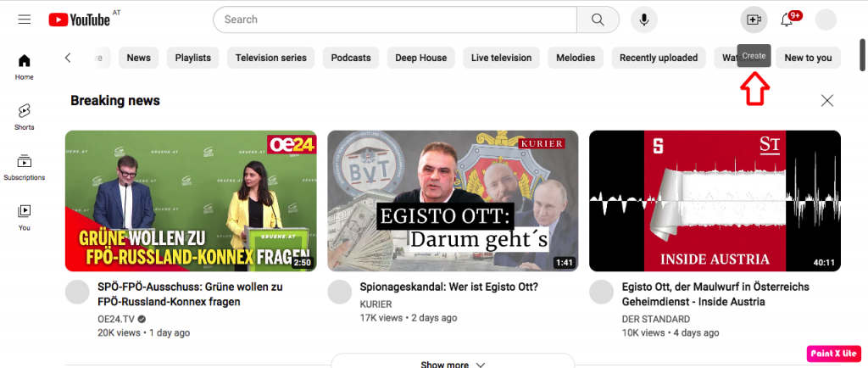Select the Live television chip
Image resolution: width=868 pixels, height=368 pixels.
502,58
